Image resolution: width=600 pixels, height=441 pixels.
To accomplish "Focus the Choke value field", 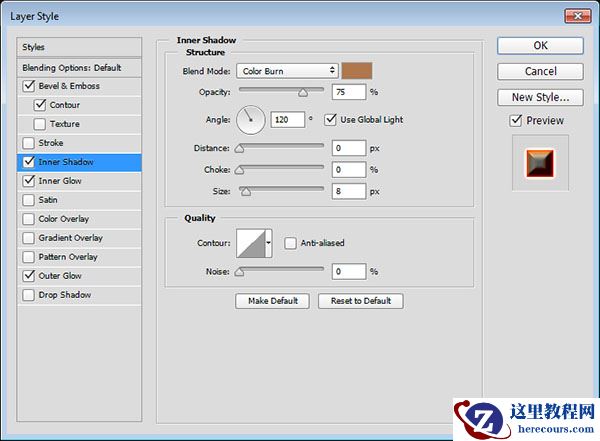I will point(349,170).
